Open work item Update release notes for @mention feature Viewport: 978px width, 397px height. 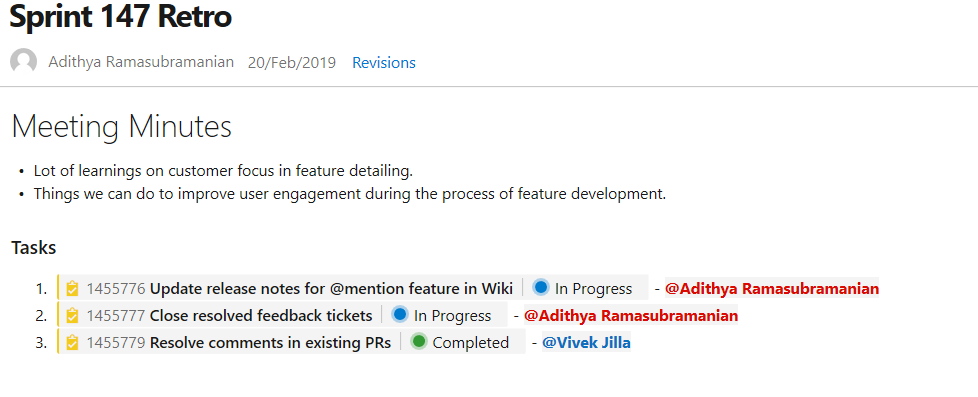[x=331, y=289]
